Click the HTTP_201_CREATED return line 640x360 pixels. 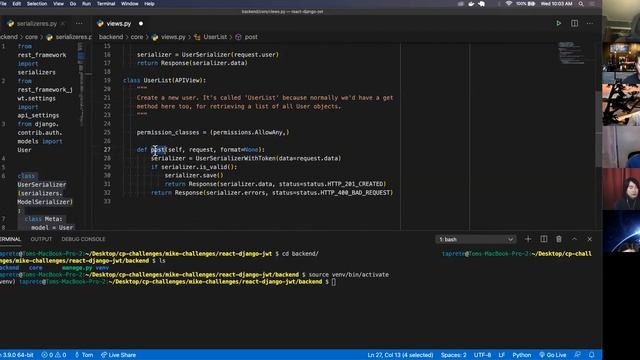point(275,184)
